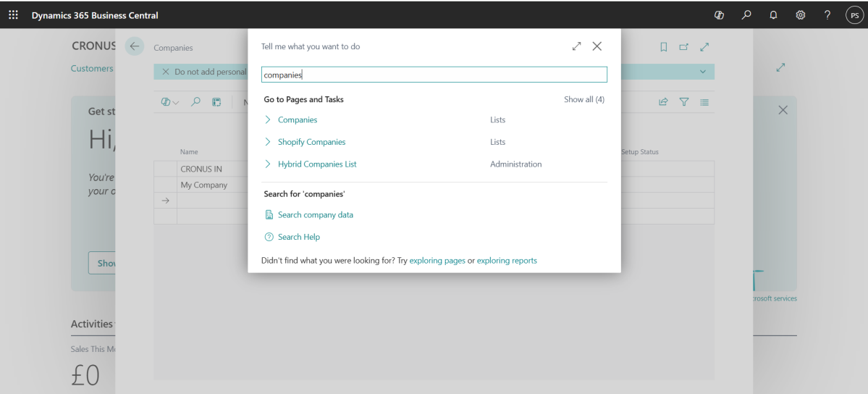Click the Administration category label
868x394 pixels.
coord(516,164)
